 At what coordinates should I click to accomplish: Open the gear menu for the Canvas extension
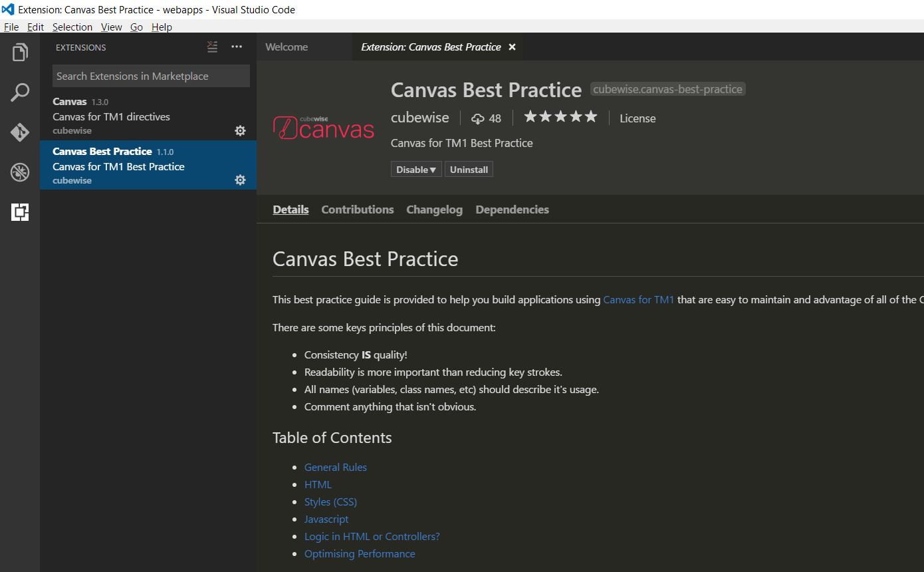pos(240,130)
